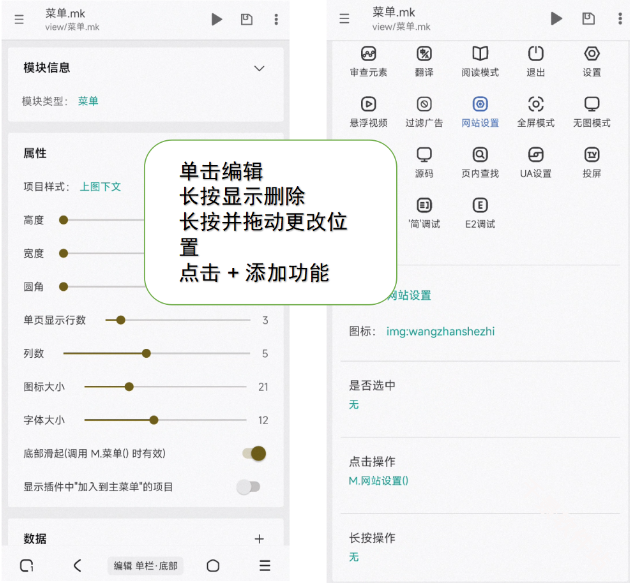This screenshot has height=584, width=630.
Task: Adjust the 字体大小 slider
Action: coord(154,420)
